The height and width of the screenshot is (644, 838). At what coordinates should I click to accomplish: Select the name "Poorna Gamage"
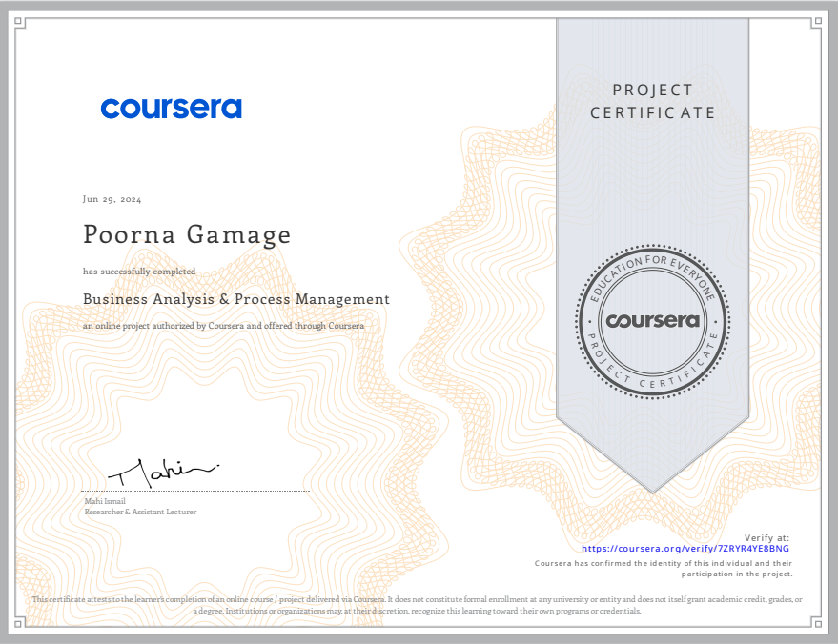point(187,234)
